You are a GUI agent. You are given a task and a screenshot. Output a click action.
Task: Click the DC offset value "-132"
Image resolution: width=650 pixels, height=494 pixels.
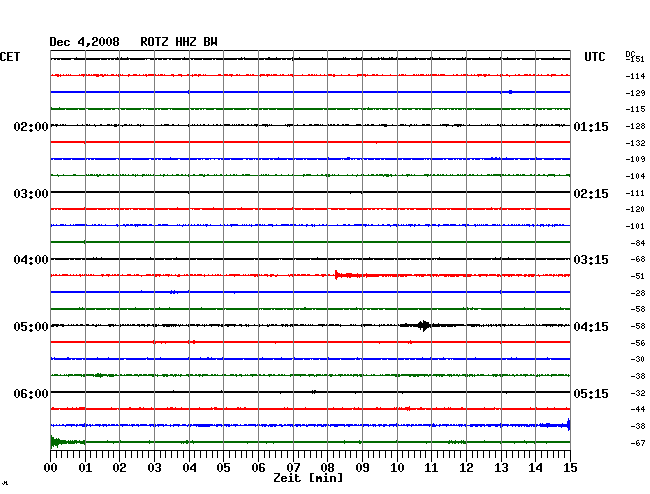click(x=635, y=143)
